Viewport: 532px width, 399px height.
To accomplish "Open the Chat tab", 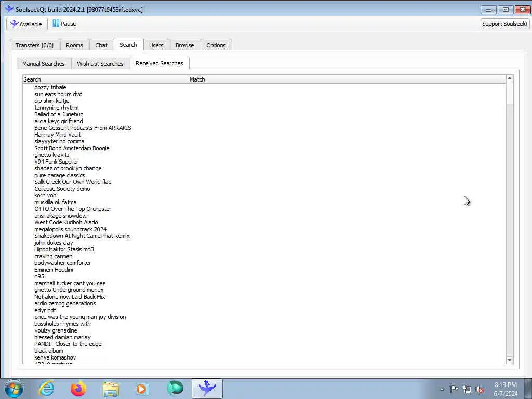I will [101, 45].
